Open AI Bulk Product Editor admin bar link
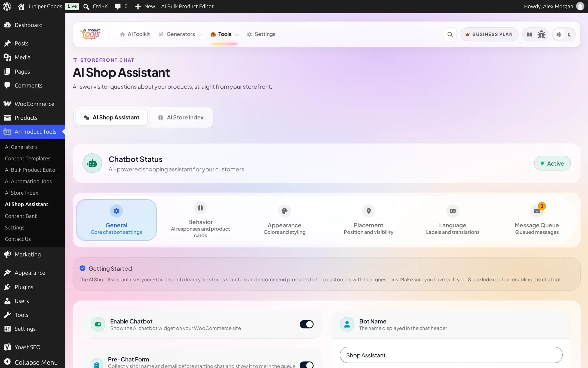Image resolution: width=588 pixels, height=368 pixels. coord(187,6)
